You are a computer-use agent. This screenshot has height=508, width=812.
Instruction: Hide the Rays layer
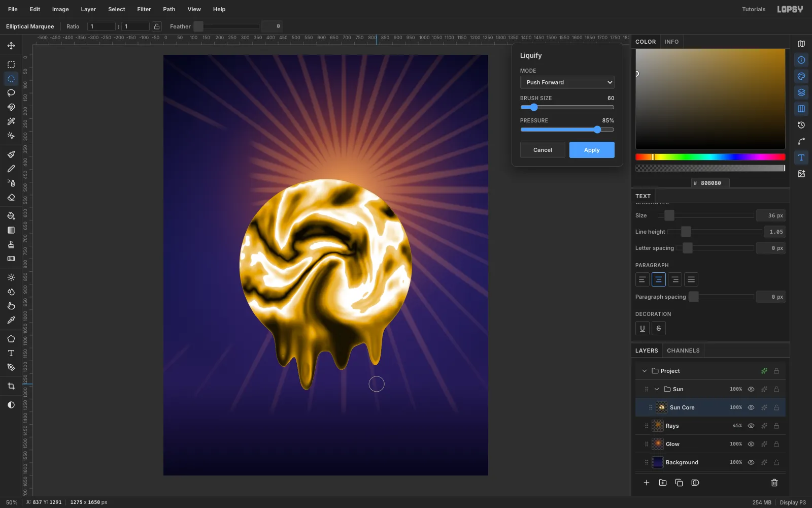(x=751, y=426)
